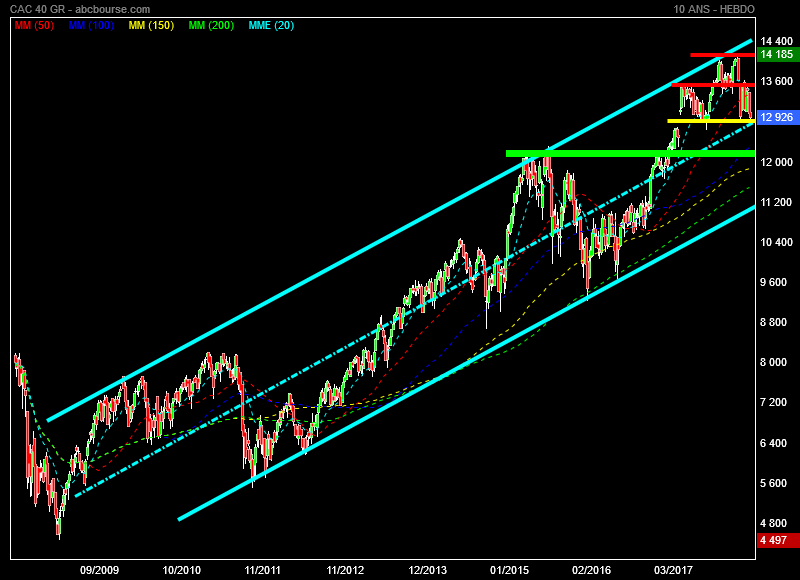Click the MM (50) legend label
This screenshot has width=800, height=580.
click(34, 26)
